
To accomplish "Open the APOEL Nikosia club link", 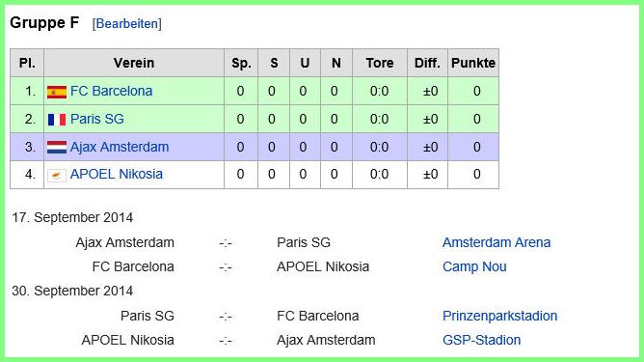I will (x=117, y=174).
